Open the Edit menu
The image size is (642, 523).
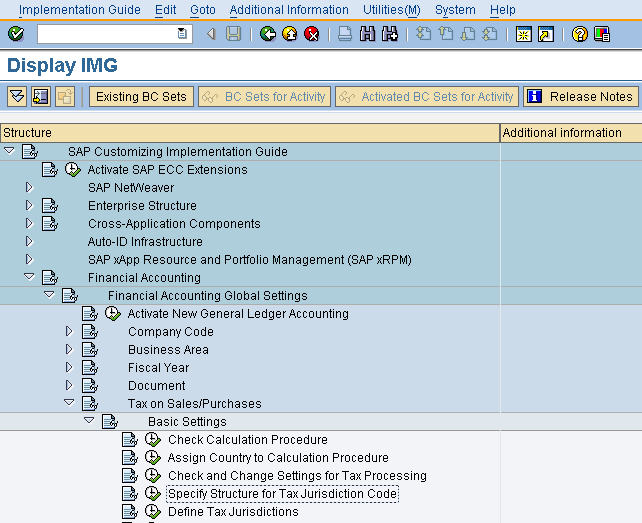point(165,10)
